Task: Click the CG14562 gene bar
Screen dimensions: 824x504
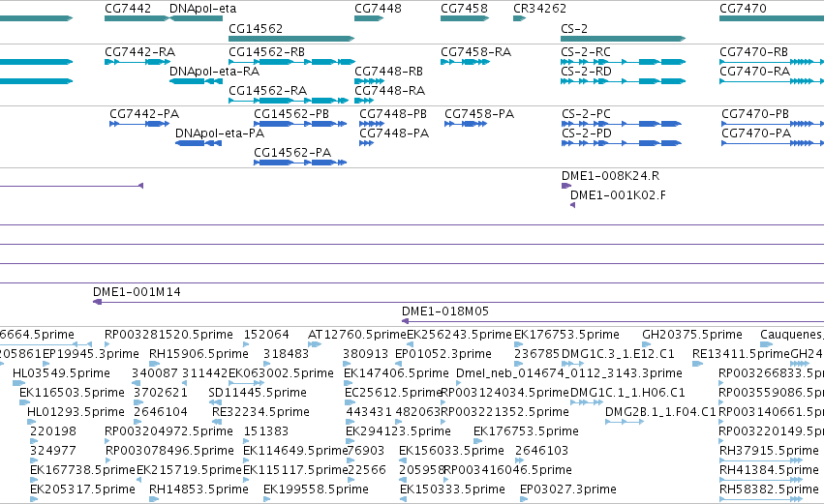Action: [x=291, y=39]
